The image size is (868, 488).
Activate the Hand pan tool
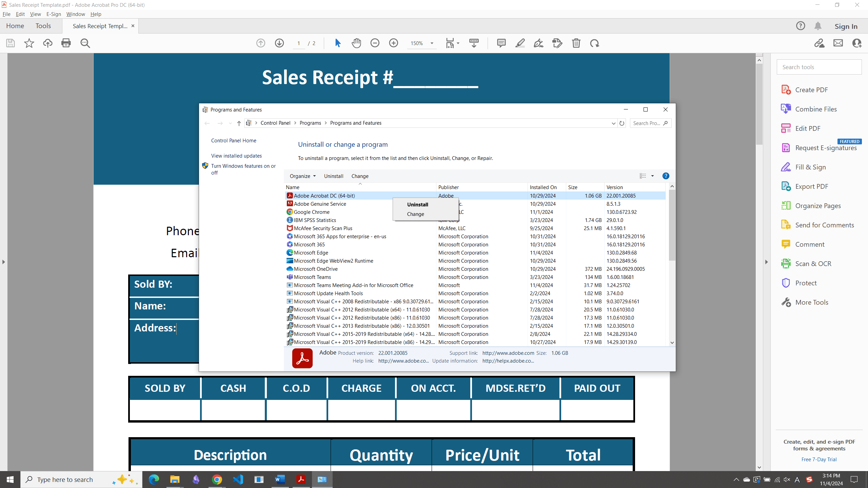coord(356,43)
